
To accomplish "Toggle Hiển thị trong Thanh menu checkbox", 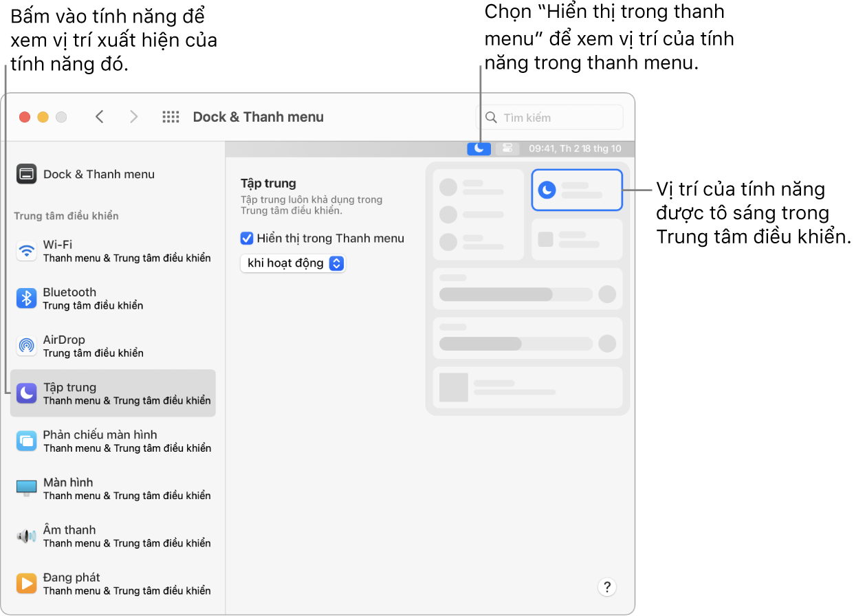I will coord(247,239).
